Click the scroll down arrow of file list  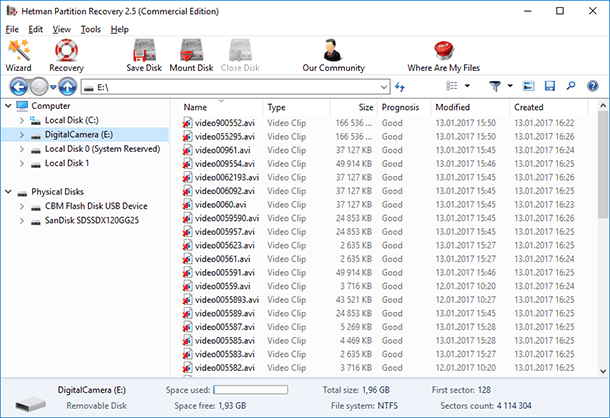coord(603,371)
